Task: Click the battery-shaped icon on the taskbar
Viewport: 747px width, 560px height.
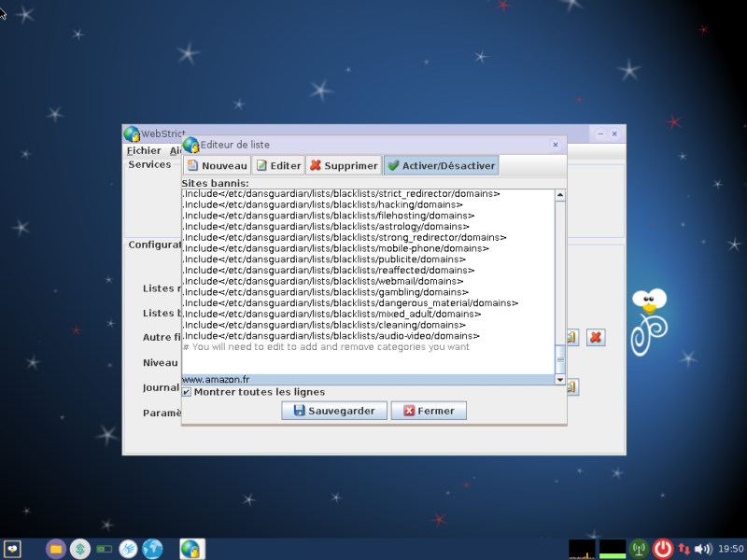Action: tap(105, 549)
